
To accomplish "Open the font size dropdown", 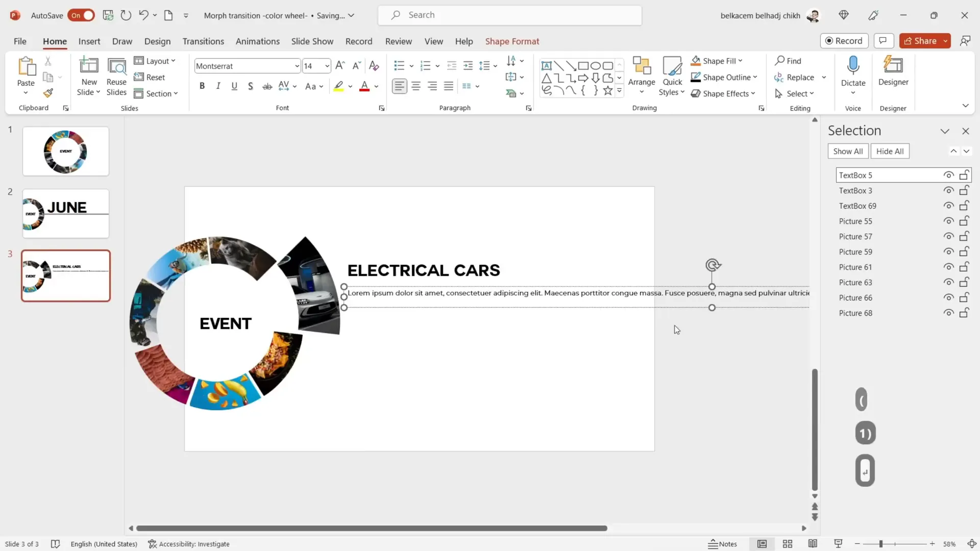I will 327,66.
